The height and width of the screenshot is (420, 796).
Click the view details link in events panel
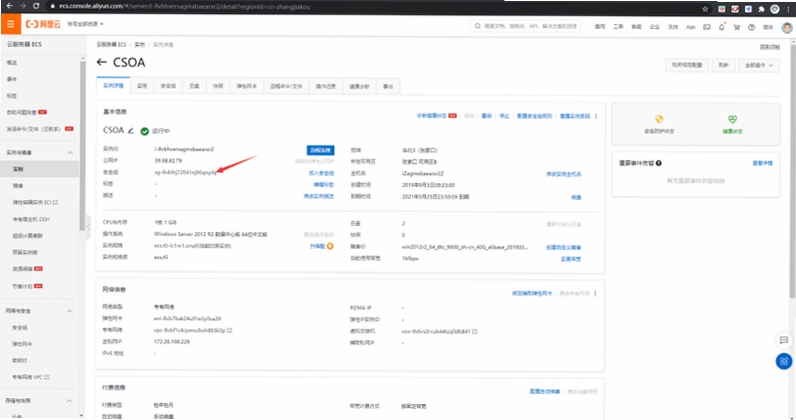[x=762, y=163]
